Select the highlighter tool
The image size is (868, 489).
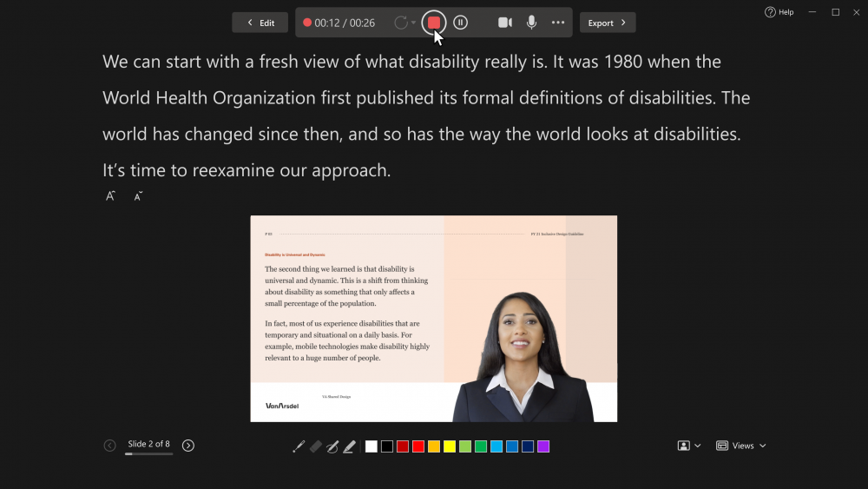pyautogui.click(x=349, y=446)
